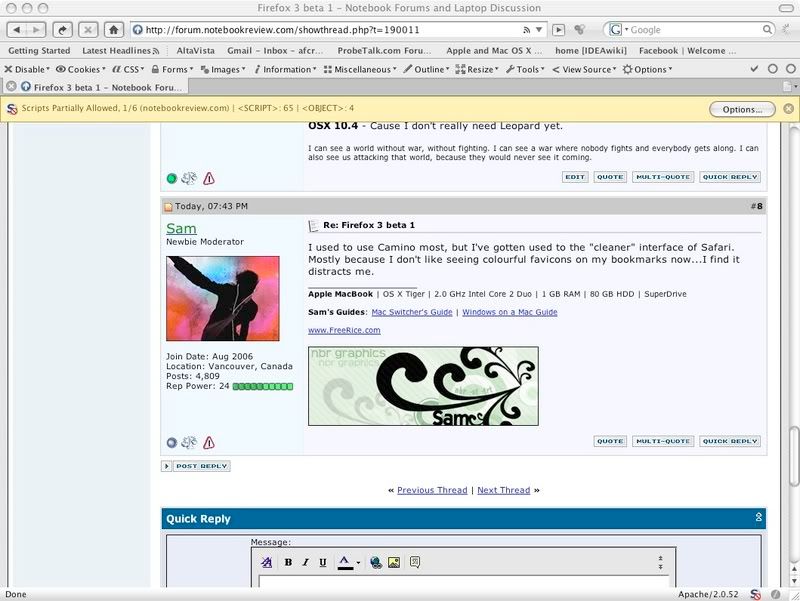Click Sam's green Rep Power bar

(263, 387)
